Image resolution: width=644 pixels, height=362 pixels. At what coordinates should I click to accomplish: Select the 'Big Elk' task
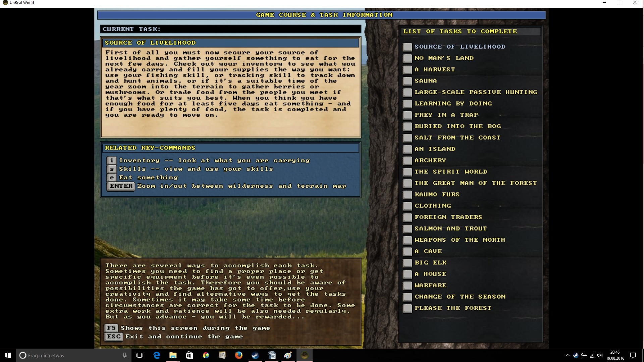point(431,263)
